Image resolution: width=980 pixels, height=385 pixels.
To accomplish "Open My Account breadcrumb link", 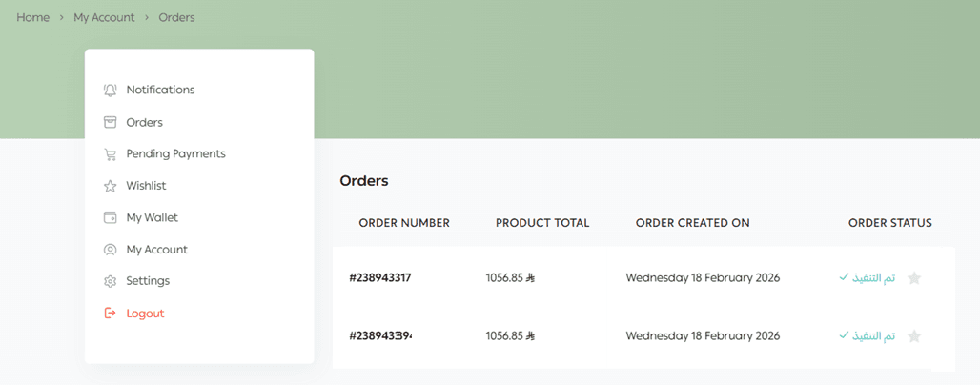I will click(104, 17).
